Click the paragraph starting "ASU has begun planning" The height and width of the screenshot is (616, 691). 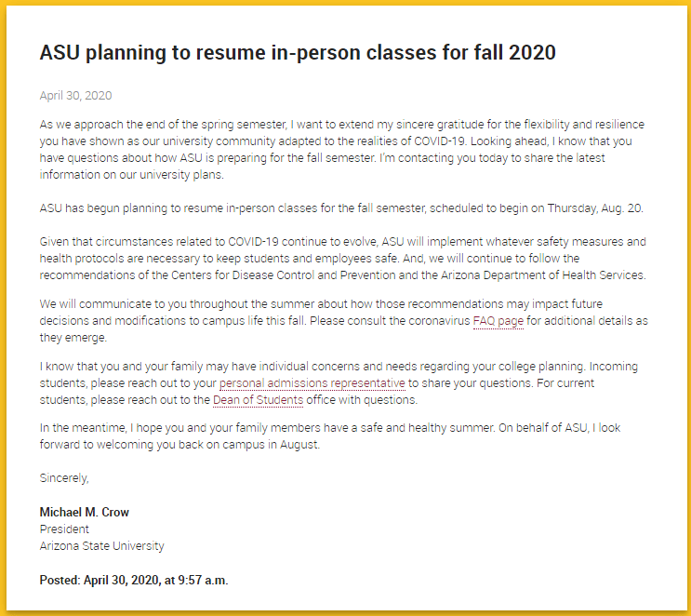pos(335,208)
